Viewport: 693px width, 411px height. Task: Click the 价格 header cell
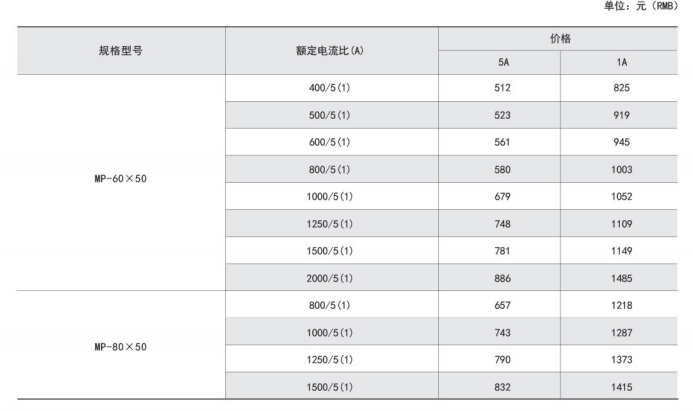coord(561,37)
